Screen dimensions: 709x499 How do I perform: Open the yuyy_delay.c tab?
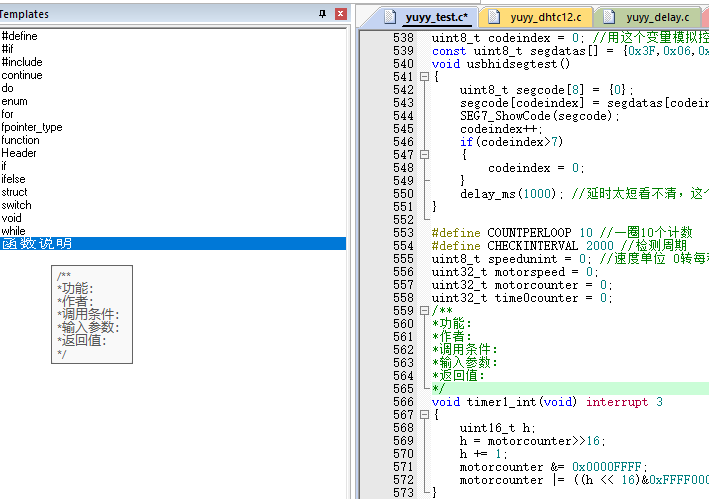click(x=657, y=17)
